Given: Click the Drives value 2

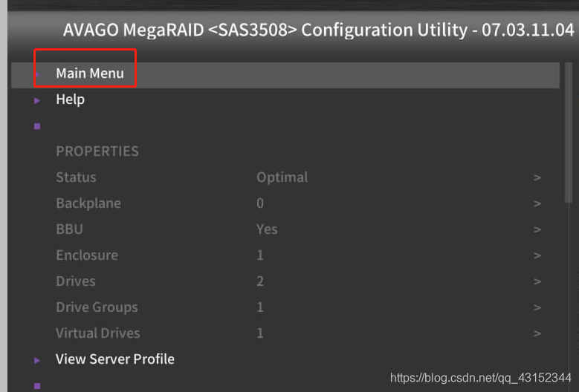Looking at the screenshot, I should point(260,281).
